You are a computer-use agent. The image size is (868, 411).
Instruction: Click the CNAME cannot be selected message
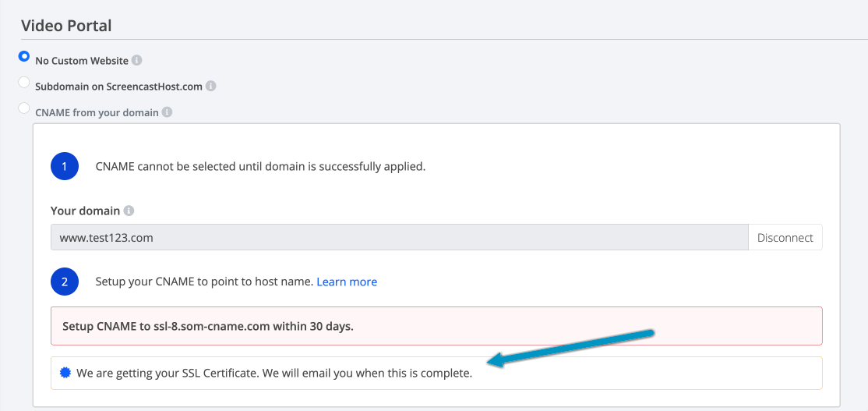[x=260, y=166]
